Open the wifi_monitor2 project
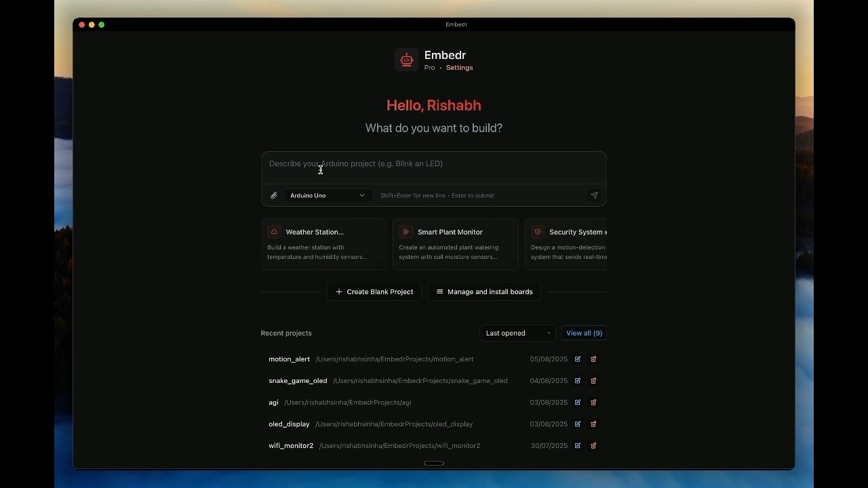 [x=434, y=446]
